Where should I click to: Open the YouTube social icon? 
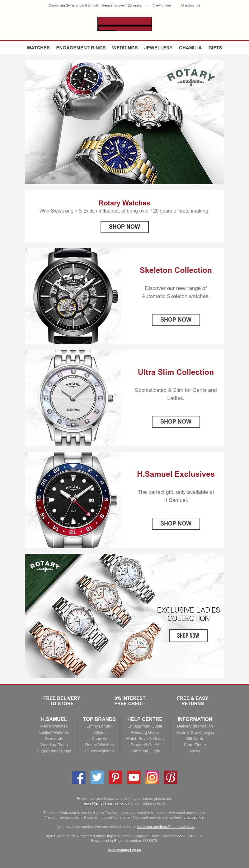pos(134,777)
